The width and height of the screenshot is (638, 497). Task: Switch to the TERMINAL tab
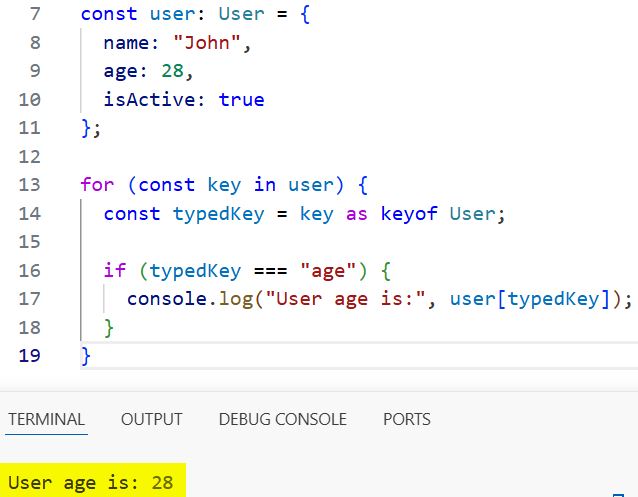pyautogui.click(x=46, y=419)
